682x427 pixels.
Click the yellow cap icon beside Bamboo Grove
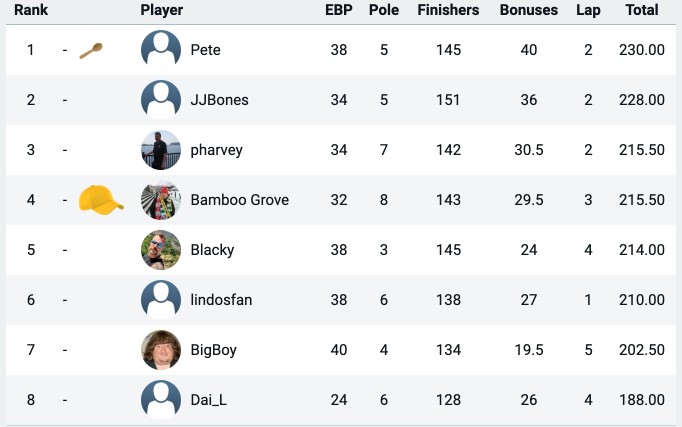pyautogui.click(x=101, y=200)
